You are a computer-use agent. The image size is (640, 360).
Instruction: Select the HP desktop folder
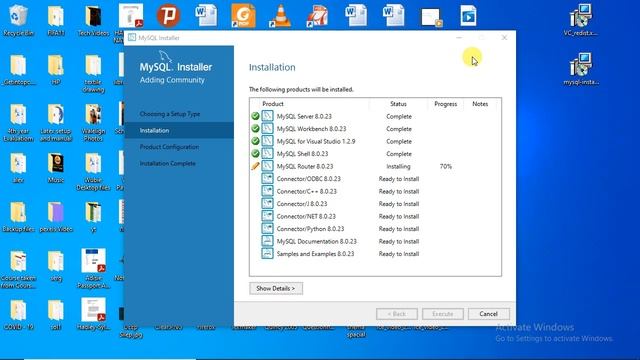pyautogui.click(x=56, y=69)
